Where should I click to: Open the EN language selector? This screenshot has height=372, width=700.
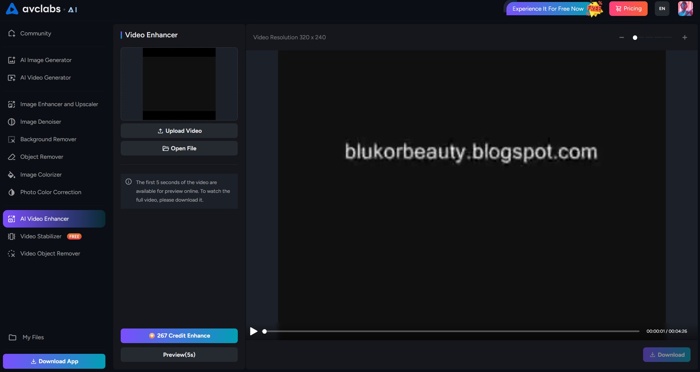[x=662, y=8]
